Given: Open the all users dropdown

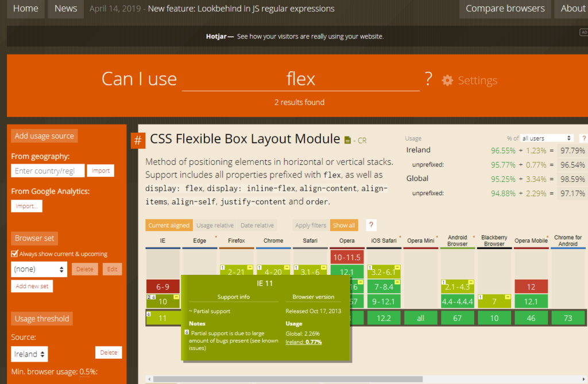Looking at the screenshot, I should click(547, 138).
